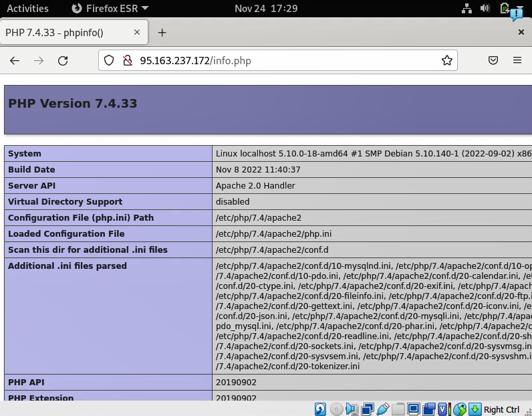Click the VirtualBox optical disk icon
Screen dimensions: 532x416
[337, 409]
